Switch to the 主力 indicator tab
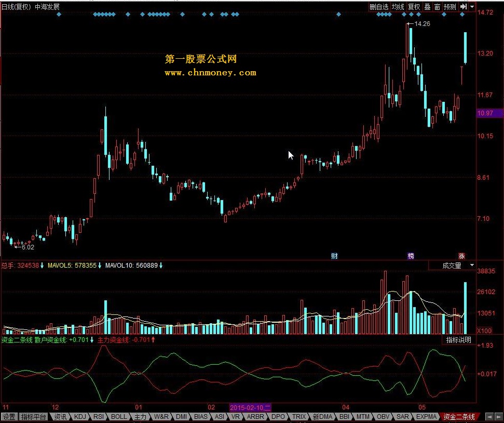Image resolution: width=504 pixels, height=423 pixels. [140, 417]
